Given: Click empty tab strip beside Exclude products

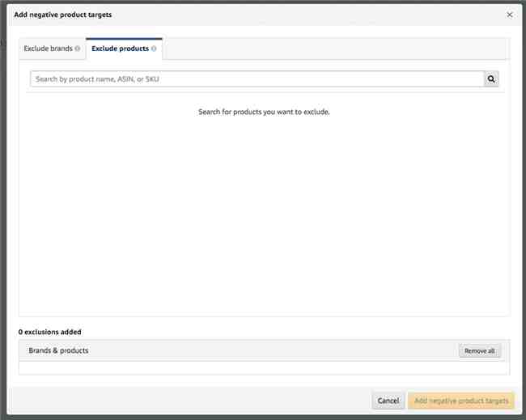Looking at the screenshot, I should click(x=336, y=49).
